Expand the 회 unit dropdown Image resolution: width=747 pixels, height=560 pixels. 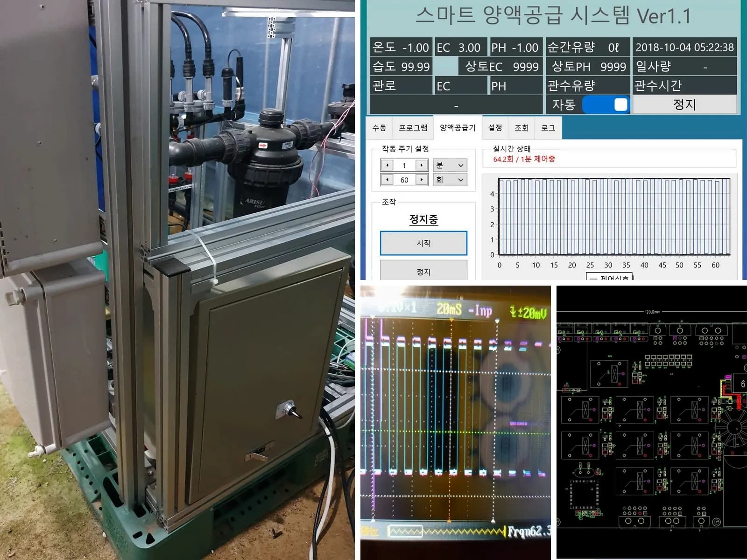click(x=450, y=180)
